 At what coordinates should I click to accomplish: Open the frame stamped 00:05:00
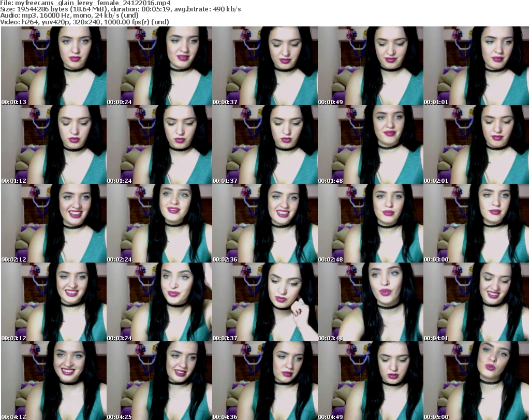click(x=476, y=381)
